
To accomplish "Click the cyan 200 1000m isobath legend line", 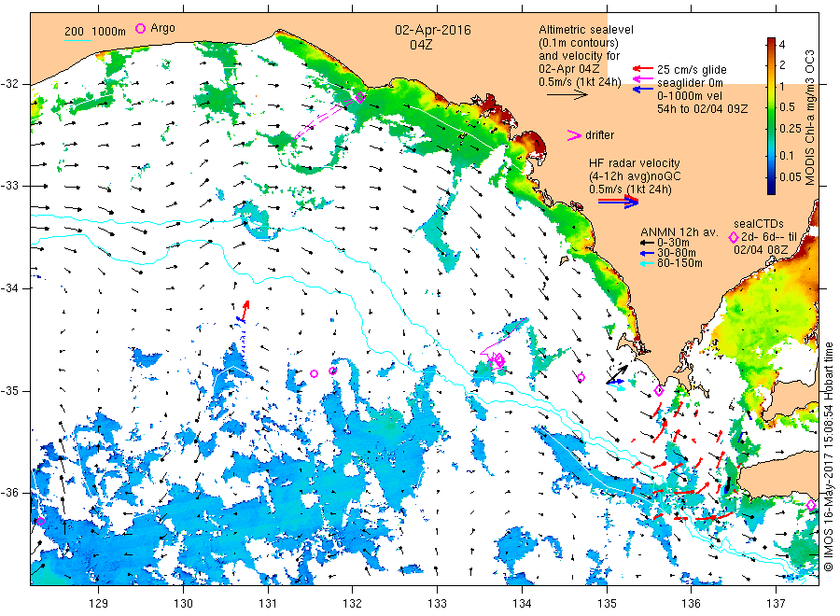I will point(77,40).
